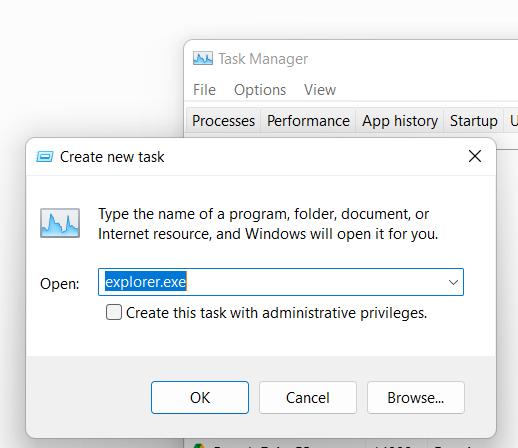The height and width of the screenshot is (448, 518).
Task: Click Cancel in Create new task dialog
Action: tap(308, 398)
